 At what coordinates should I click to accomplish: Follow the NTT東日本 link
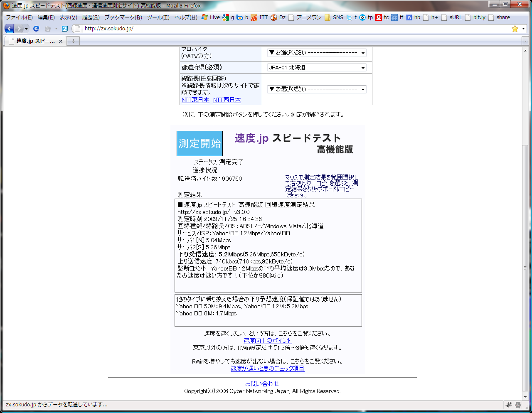click(195, 100)
